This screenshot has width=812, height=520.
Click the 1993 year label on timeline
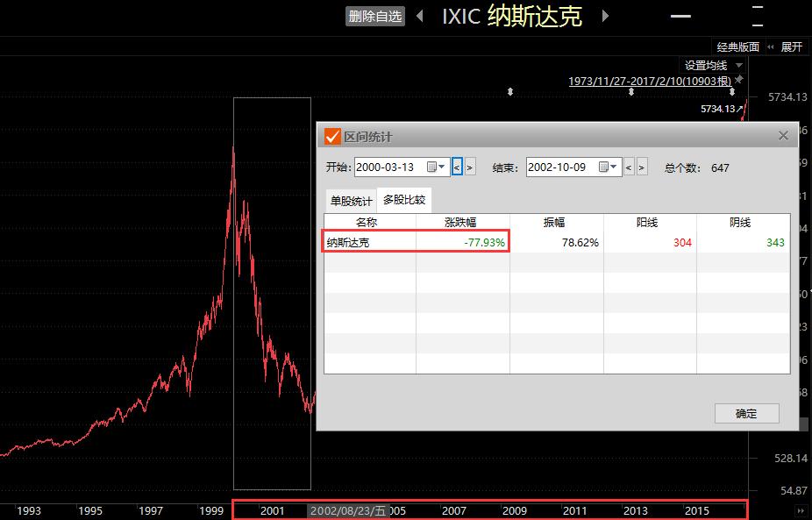(29, 510)
